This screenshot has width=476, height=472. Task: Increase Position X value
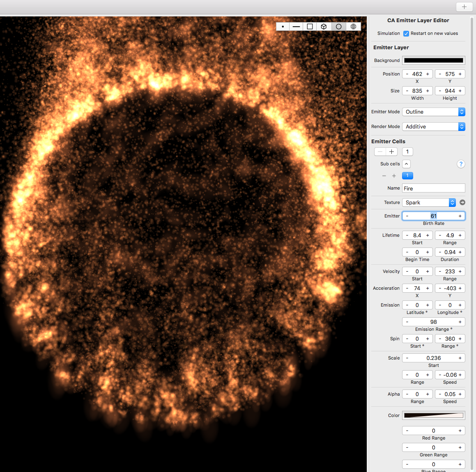point(428,74)
